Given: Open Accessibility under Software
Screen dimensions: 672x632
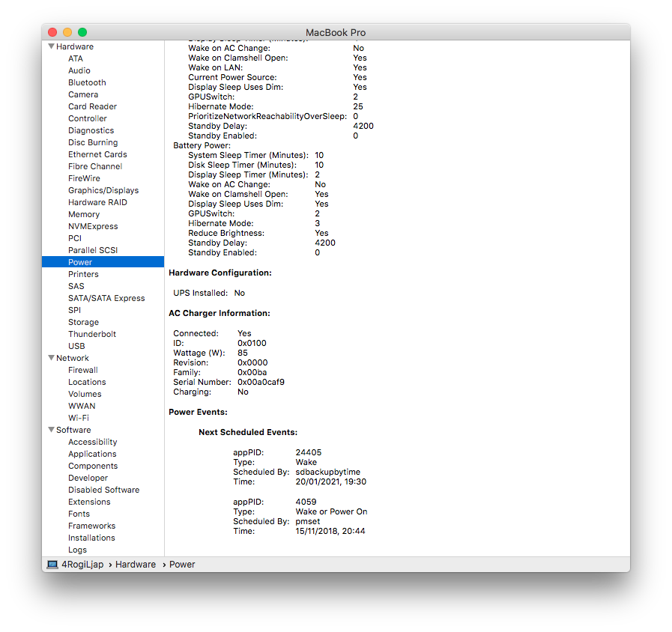Looking at the screenshot, I should point(93,443).
